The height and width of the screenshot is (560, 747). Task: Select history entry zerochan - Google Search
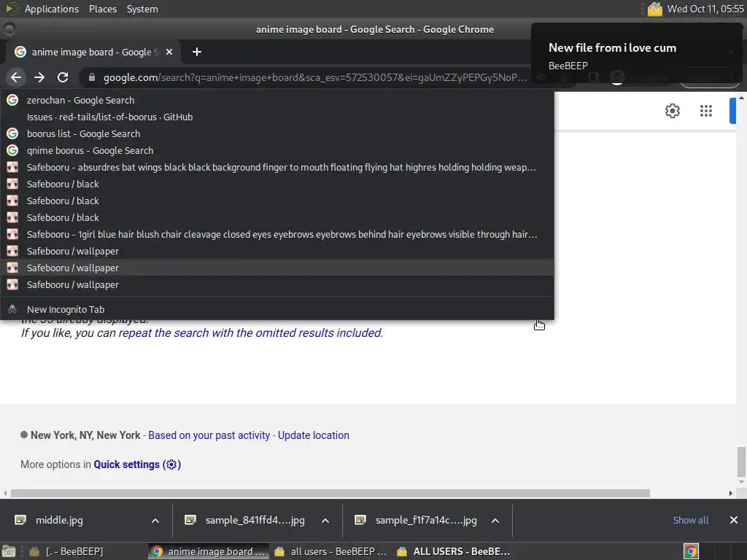pyautogui.click(x=277, y=100)
